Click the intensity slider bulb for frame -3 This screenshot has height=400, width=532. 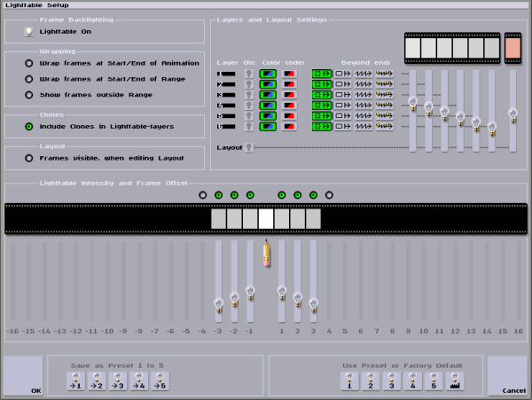click(x=219, y=305)
